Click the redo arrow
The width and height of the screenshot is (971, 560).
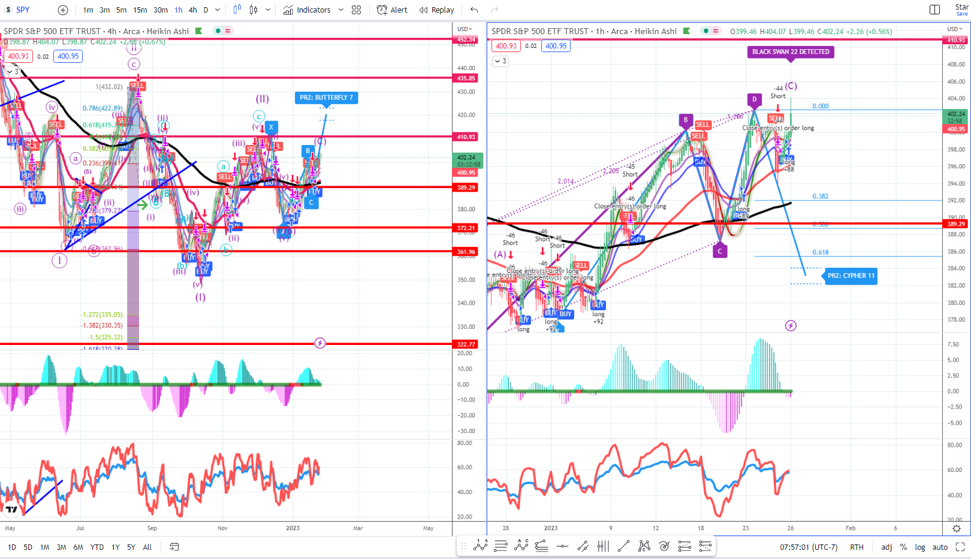(494, 10)
